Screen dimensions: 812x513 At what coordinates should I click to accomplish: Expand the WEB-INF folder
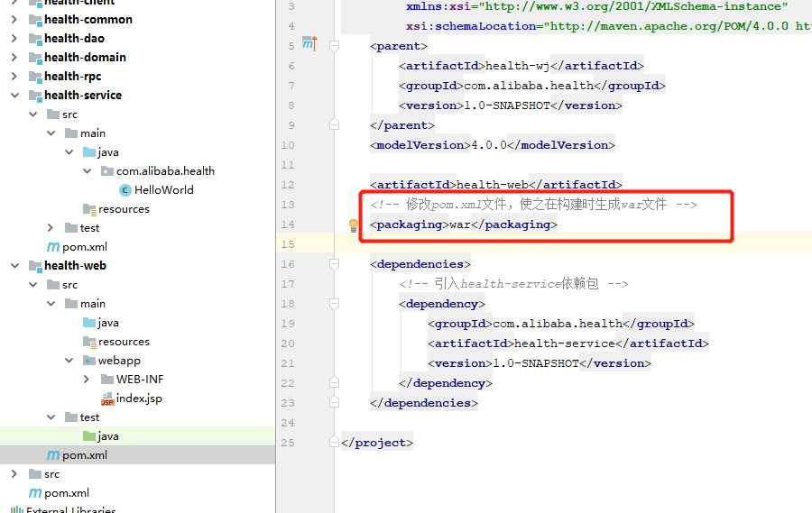click(x=87, y=380)
